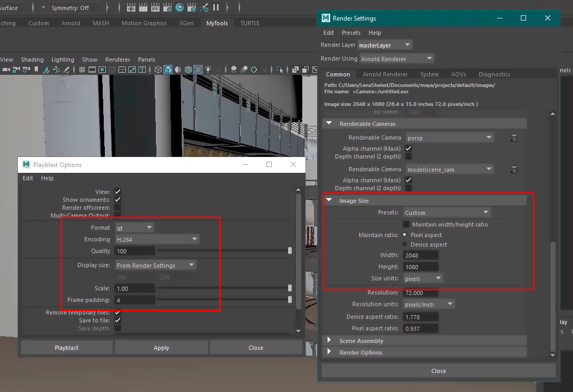Click the pause button in the status line
The width and height of the screenshot is (573, 392).
[x=216, y=8]
